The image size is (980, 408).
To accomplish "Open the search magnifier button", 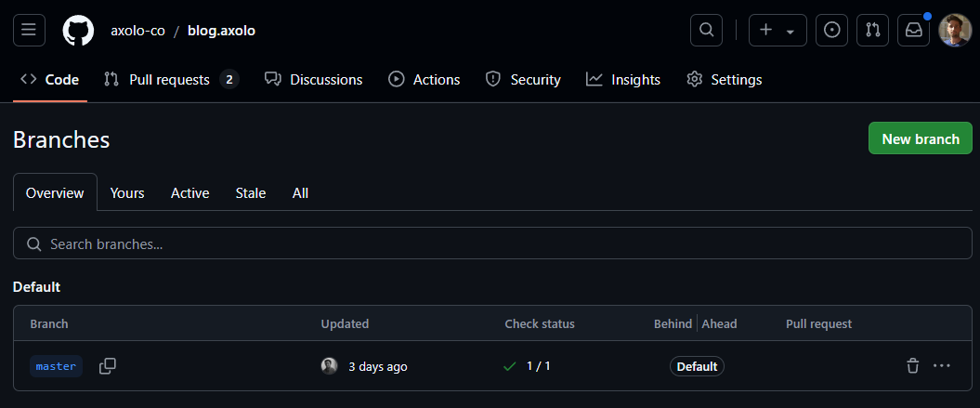I will coord(706,31).
